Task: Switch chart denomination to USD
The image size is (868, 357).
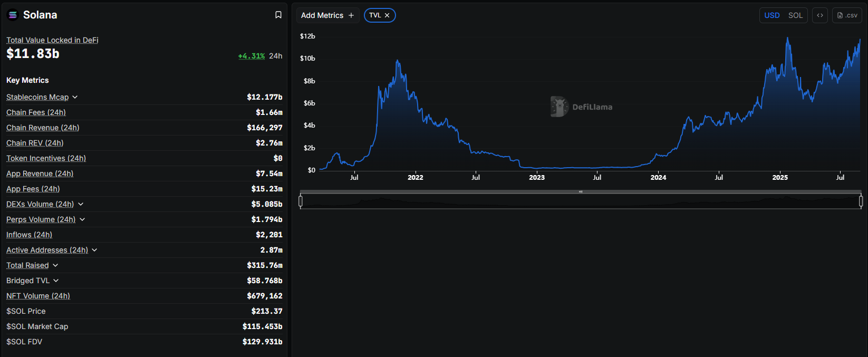Action: pos(772,15)
